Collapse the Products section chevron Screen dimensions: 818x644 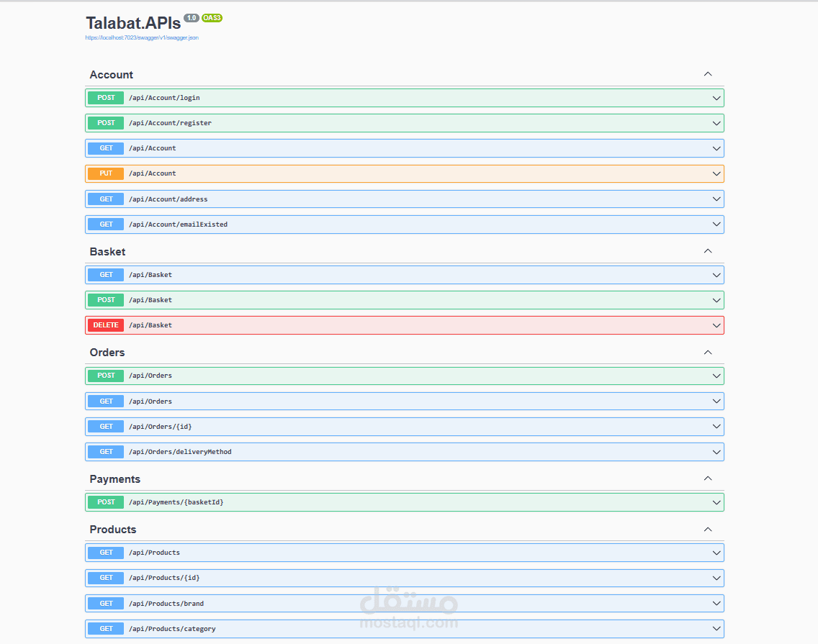pyautogui.click(x=708, y=530)
